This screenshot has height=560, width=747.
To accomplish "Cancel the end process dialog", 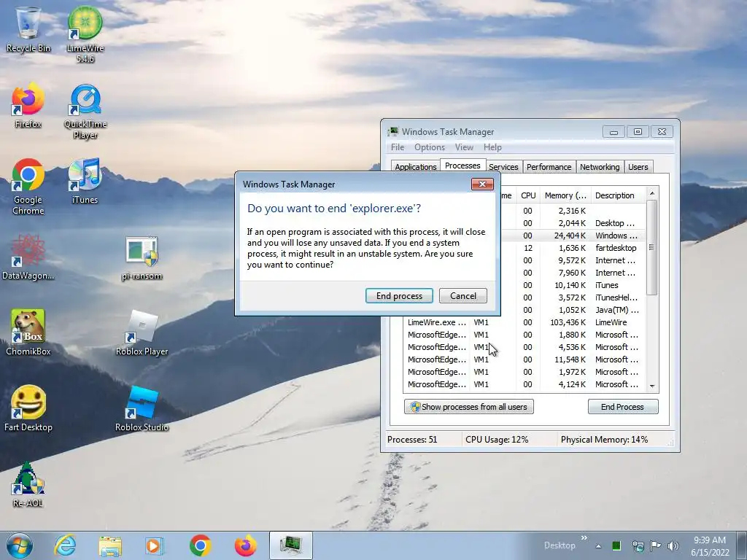I will tap(463, 296).
